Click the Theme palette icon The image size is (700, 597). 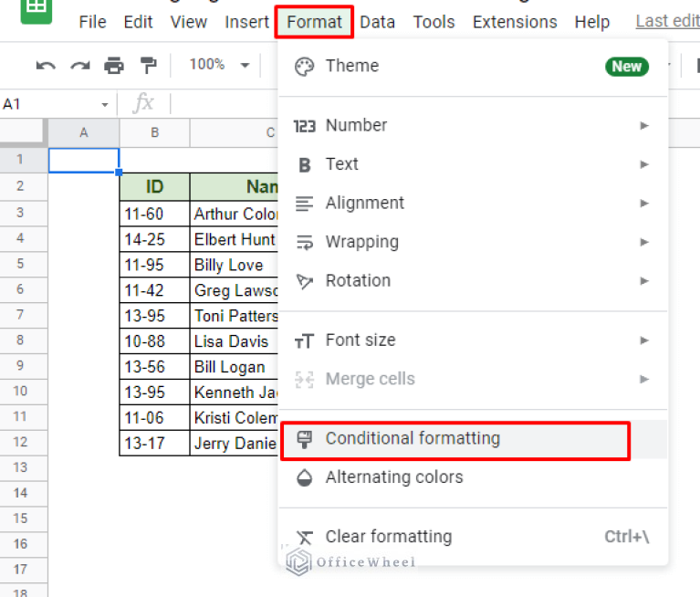click(305, 66)
